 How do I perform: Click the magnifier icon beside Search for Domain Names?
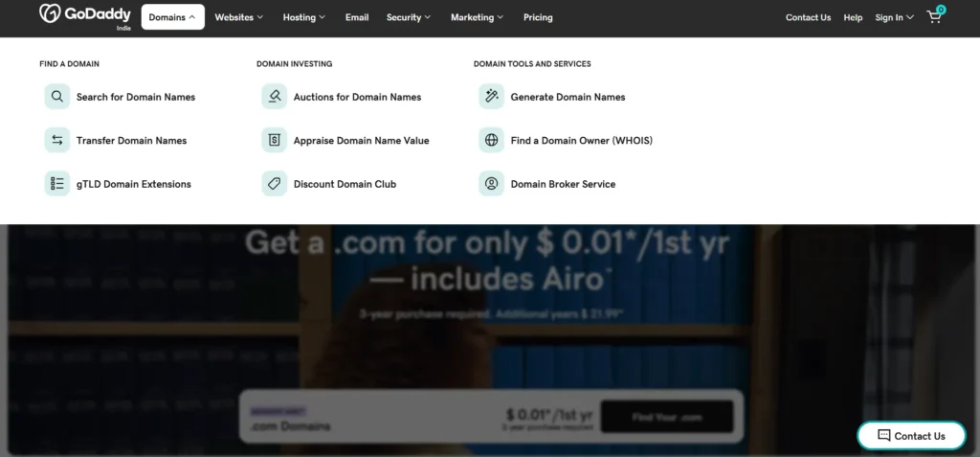point(57,97)
